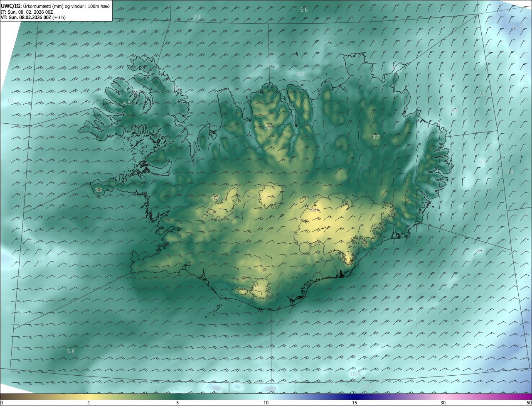Click the 7.5 value label on the map
532x406 pixels.
pos(482,94)
